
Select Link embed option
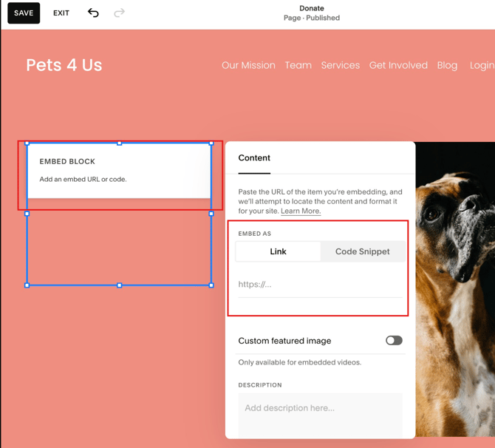278,251
